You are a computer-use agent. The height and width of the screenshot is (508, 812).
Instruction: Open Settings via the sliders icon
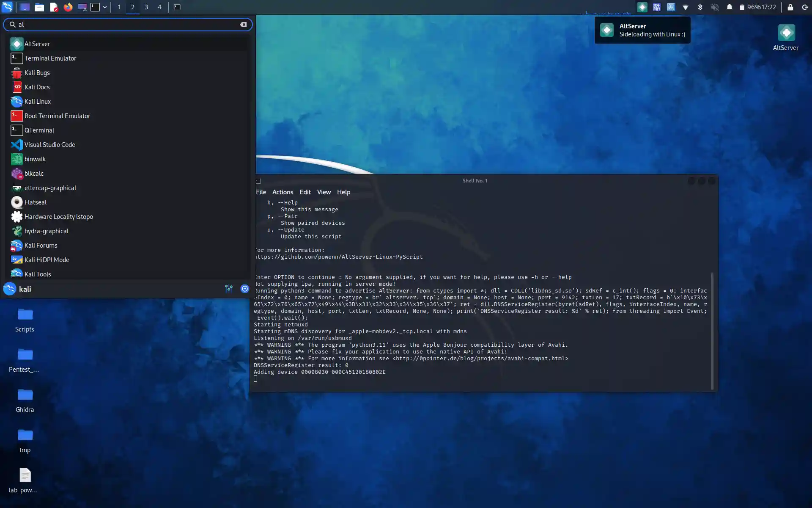pos(229,289)
